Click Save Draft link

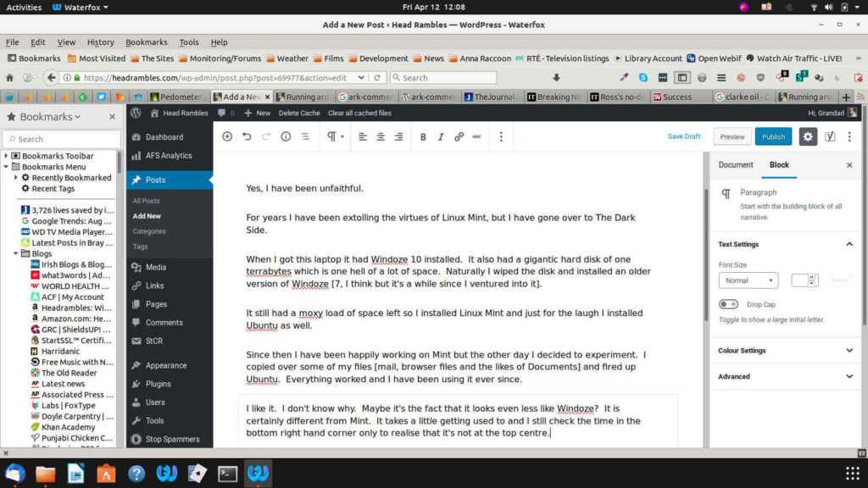pos(684,136)
